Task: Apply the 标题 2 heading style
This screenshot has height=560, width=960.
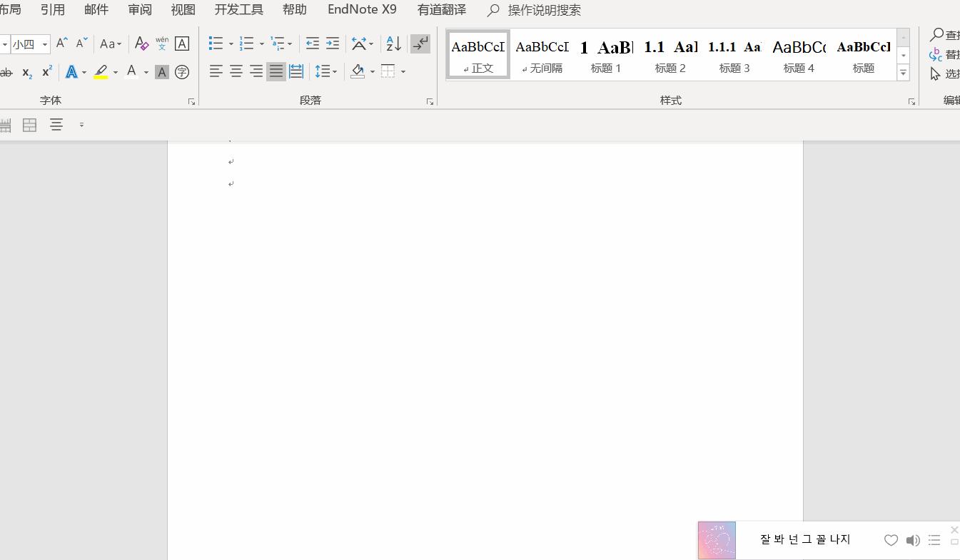Action: click(x=671, y=54)
